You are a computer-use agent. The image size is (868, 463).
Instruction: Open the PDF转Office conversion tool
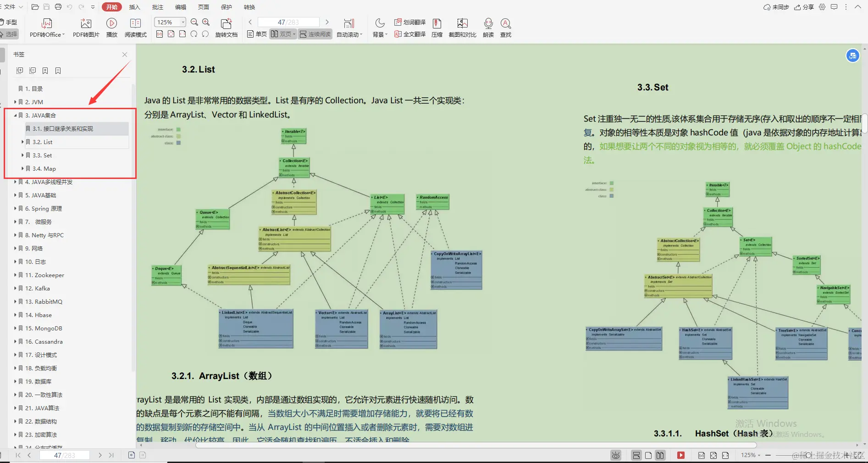pos(46,27)
